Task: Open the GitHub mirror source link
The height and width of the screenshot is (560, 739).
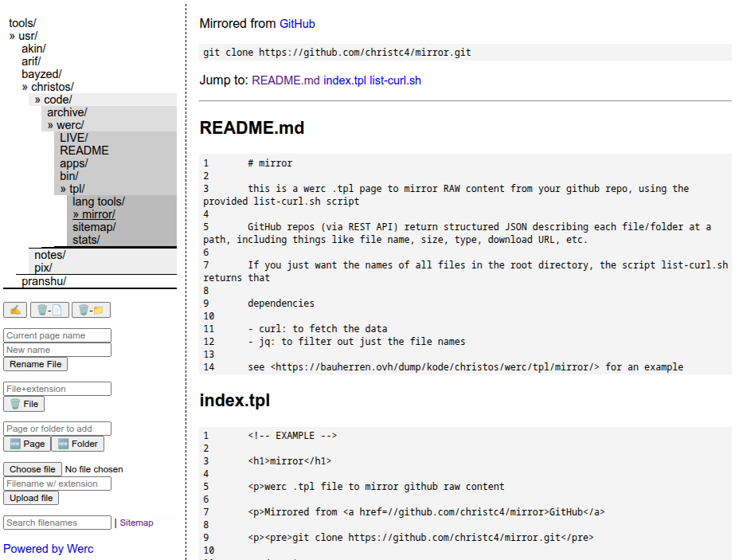Action: [x=297, y=24]
